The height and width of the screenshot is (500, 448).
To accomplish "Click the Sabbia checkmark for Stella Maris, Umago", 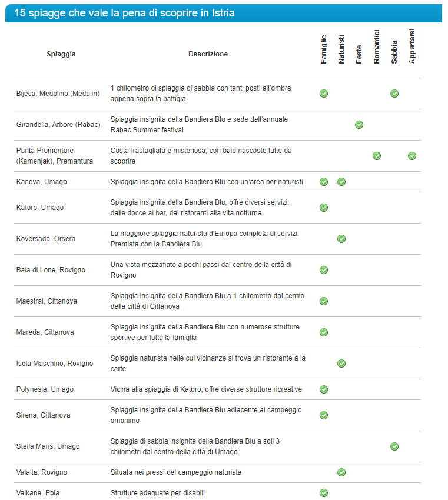I will click(x=394, y=446).
